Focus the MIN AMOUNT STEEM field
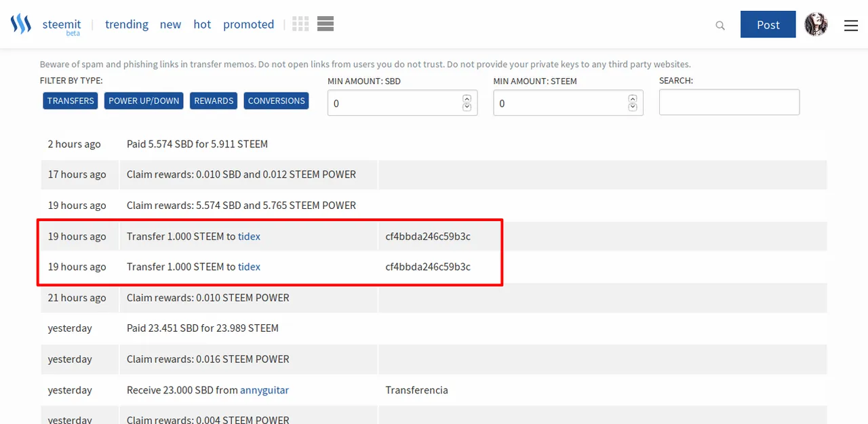This screenshot has width=868, height=424. tap(568, 103)
